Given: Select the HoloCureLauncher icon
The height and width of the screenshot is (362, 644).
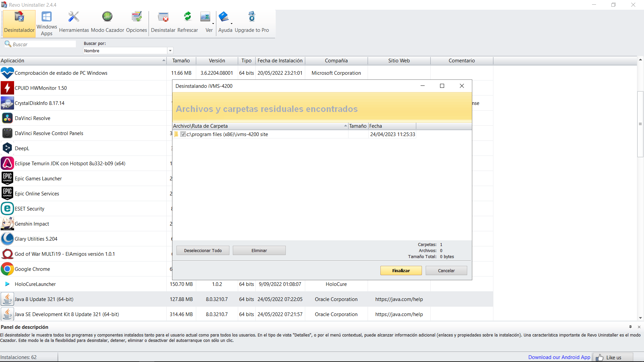Looking at the screenshot, I should click(7, 284).
